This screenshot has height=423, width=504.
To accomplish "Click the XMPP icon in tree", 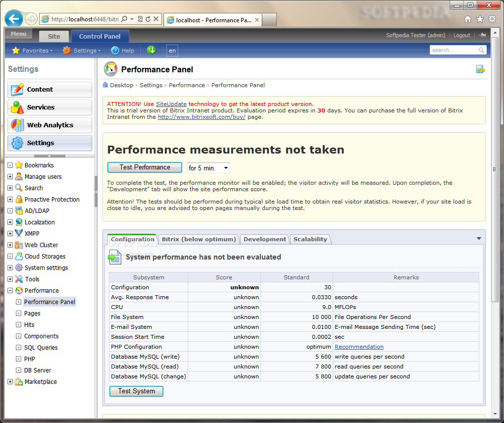I will point(19,233).
